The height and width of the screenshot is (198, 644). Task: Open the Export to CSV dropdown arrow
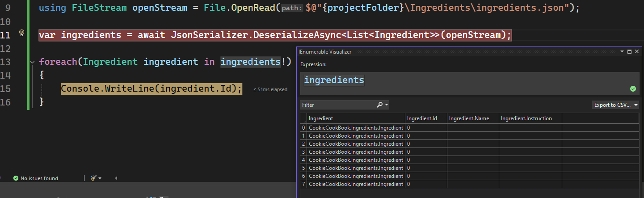click(x=636, y=105)
